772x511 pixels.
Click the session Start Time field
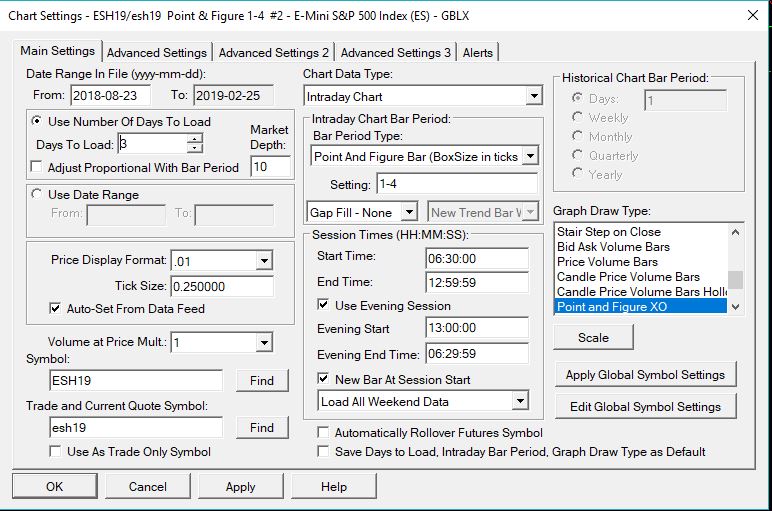tap(477, 258)
